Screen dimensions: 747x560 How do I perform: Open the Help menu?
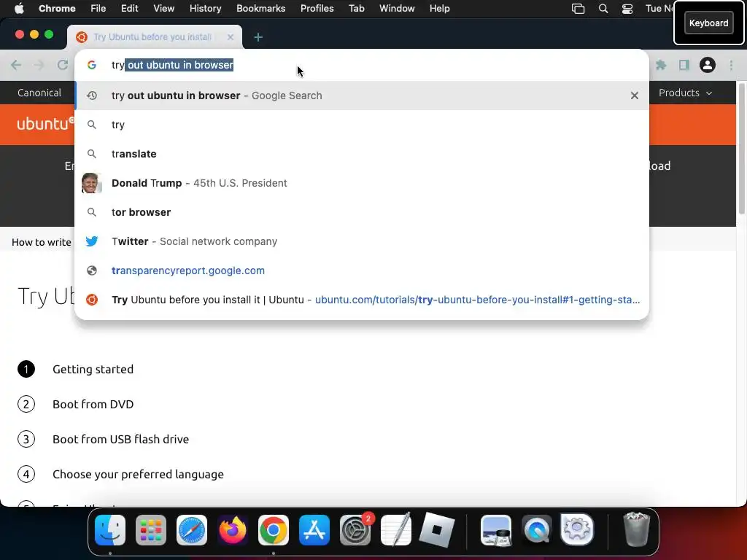[x=439, y=8]
